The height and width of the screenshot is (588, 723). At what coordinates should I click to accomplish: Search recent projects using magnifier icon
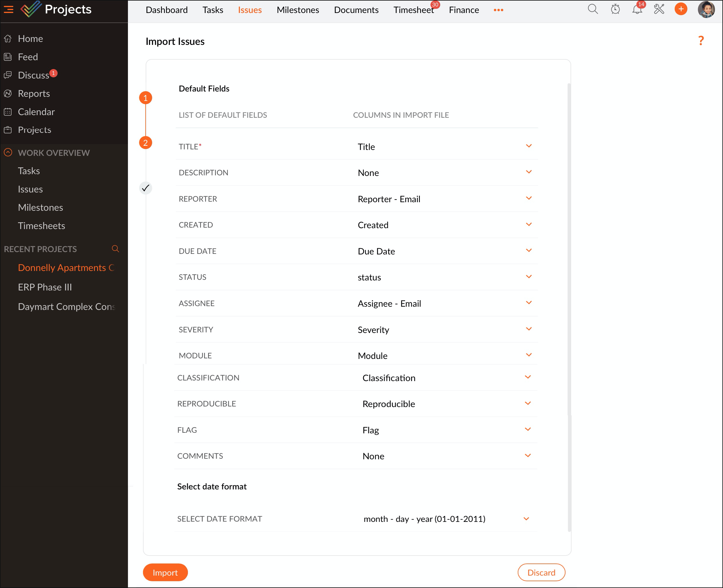[x=115, y=249]
